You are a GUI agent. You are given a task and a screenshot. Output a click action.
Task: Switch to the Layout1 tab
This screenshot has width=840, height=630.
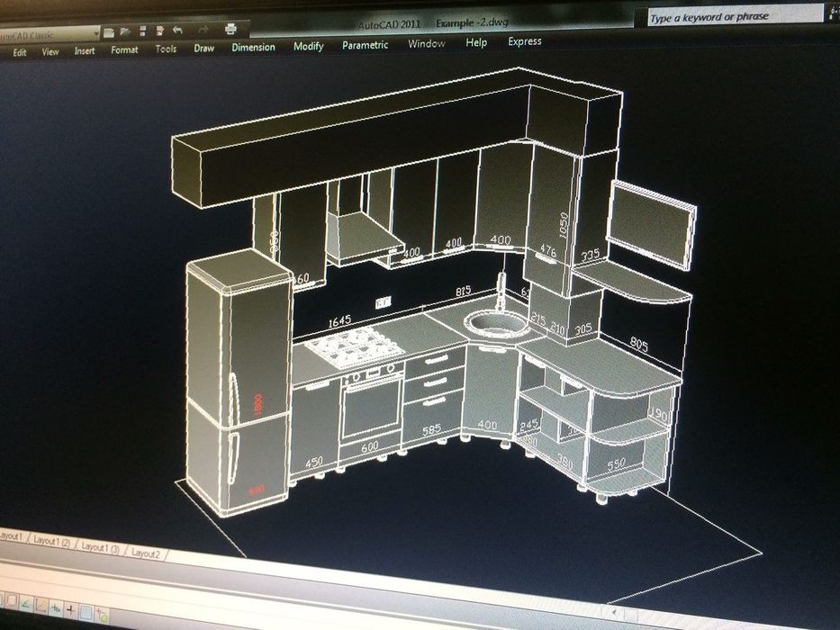(x=12, y=536)
